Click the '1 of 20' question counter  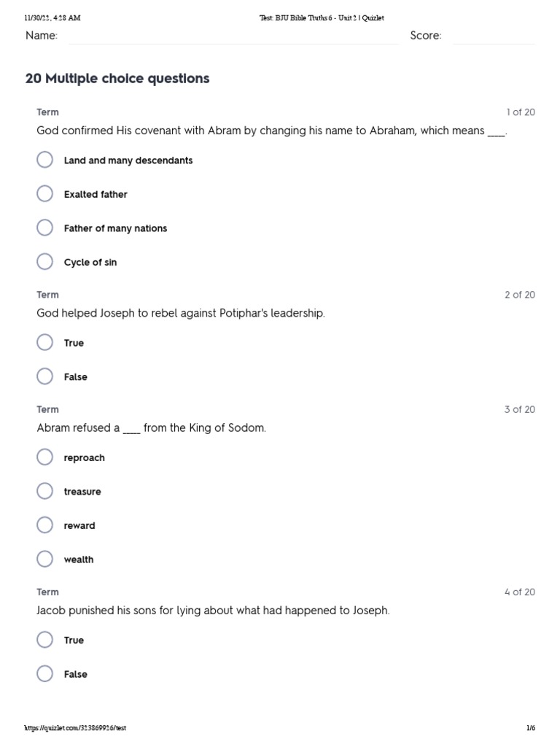521,112
